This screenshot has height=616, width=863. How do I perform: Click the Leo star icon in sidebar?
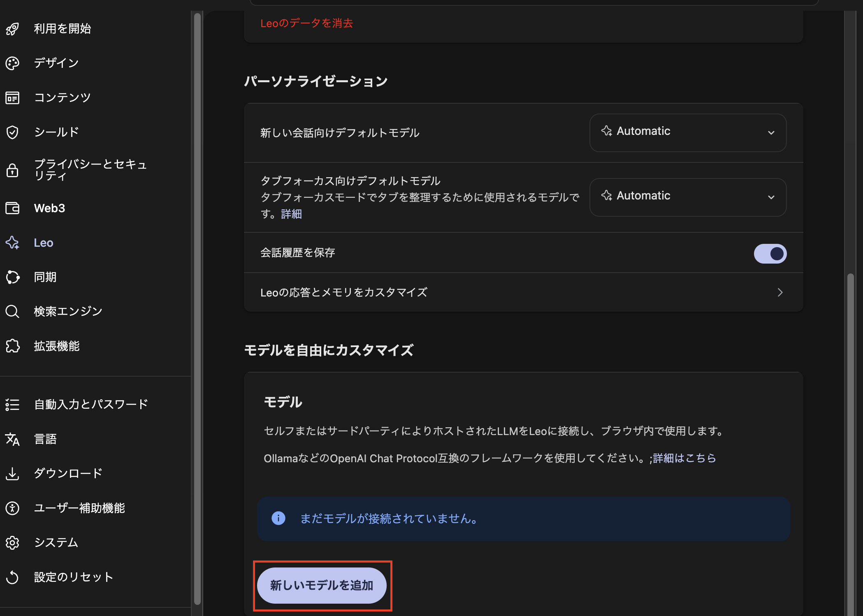click(12, 243)
